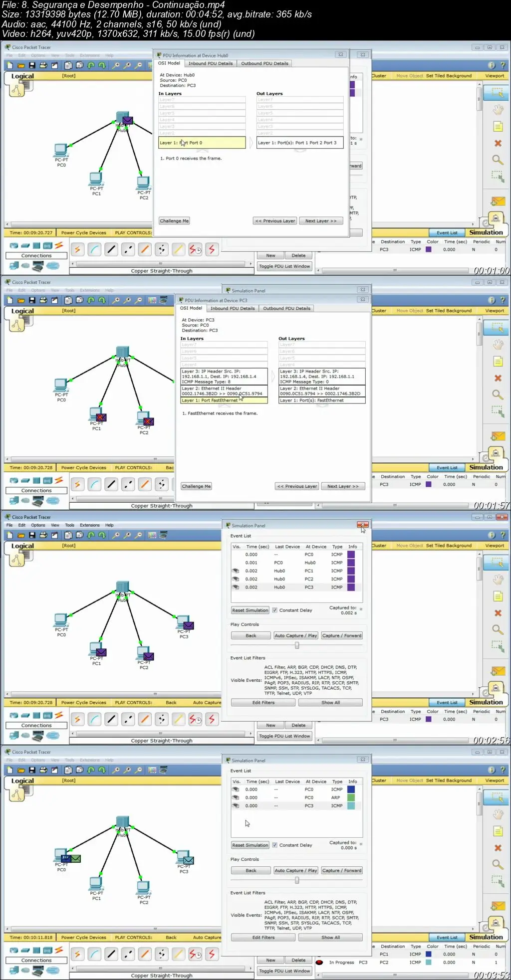
Task: Toggle eye icon for Hub0 to PC3 event
Action: pyautogui.click(x=236, y=587)
